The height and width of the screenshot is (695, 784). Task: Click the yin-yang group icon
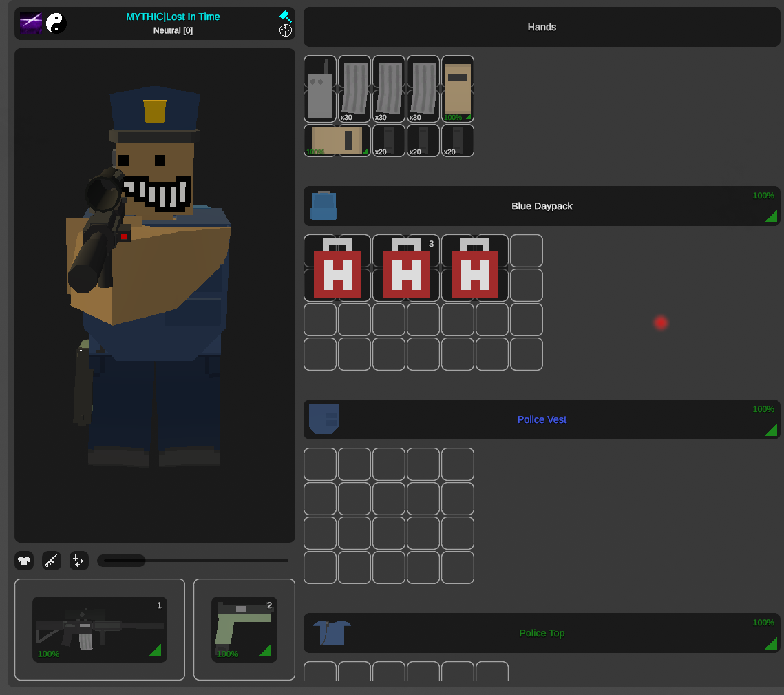[x=56, y=23]
